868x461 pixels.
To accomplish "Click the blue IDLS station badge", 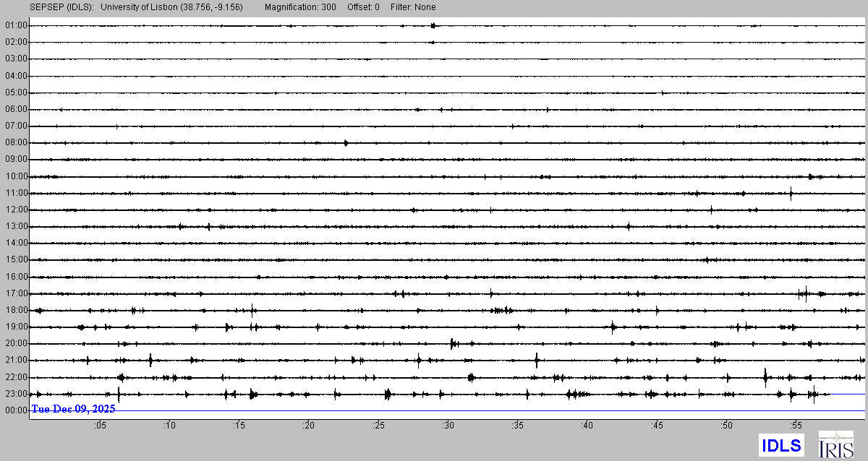I will pyautogui.click(x=780, y=445).
